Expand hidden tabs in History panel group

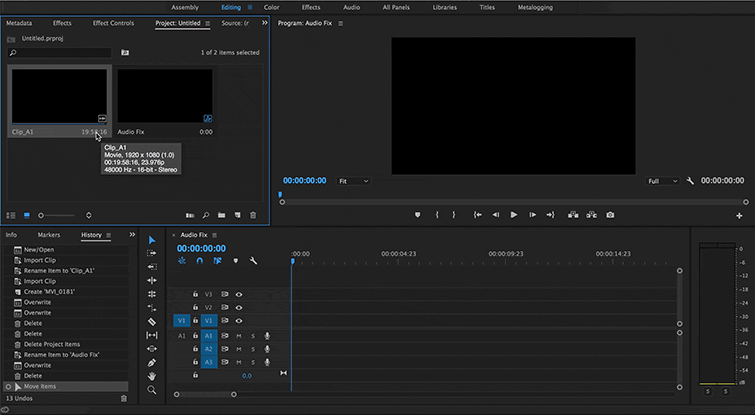(x=132, y=234)
